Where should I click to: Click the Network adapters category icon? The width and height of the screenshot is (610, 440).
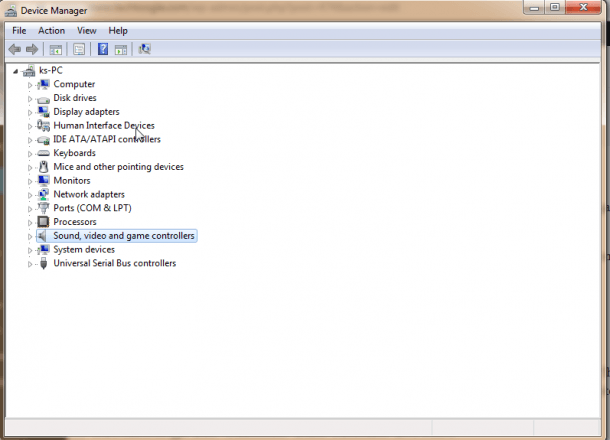pyautogui.click(x=44, y=194)
